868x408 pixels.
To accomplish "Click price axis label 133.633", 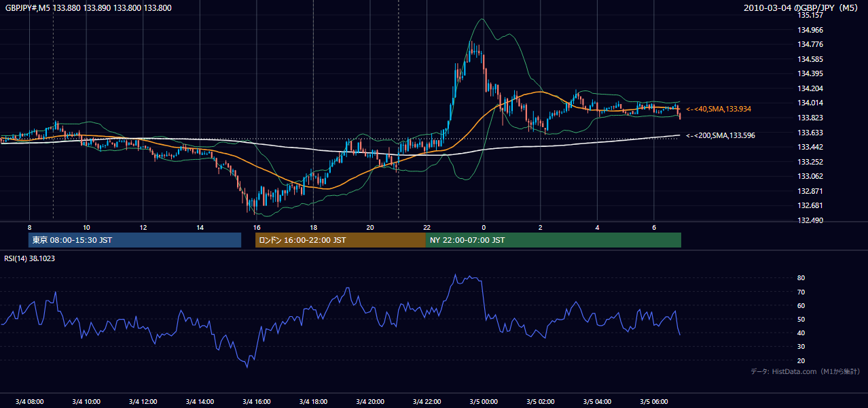I will (x=810, y=133).
